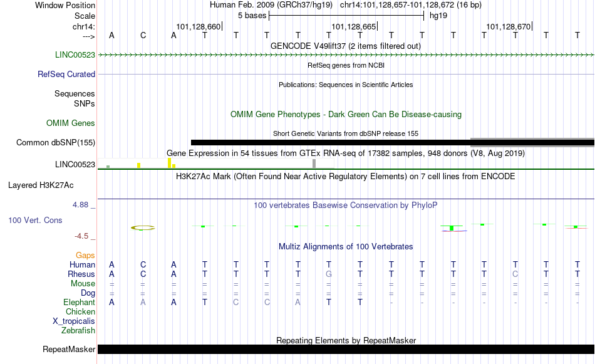Open GENCODE V49lift37 track title
The height and width of the screenshot is (364, 595).
click(x=346, y=46)
